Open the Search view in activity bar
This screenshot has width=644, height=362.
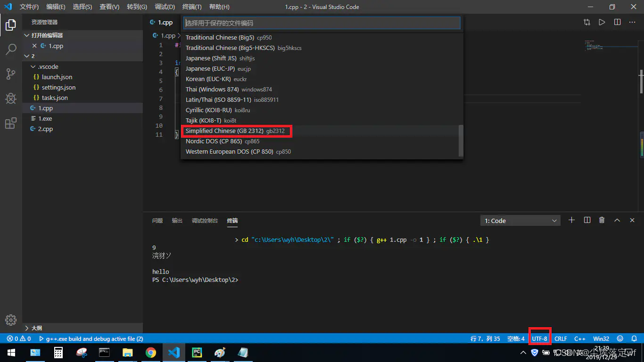(11, 49)
